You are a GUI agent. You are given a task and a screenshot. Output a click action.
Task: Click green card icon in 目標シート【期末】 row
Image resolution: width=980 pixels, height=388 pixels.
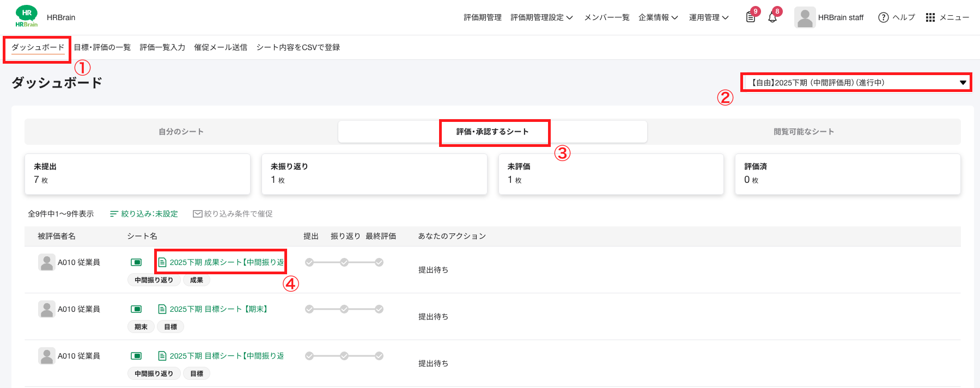pyautogui.click(x=136, y=309)
